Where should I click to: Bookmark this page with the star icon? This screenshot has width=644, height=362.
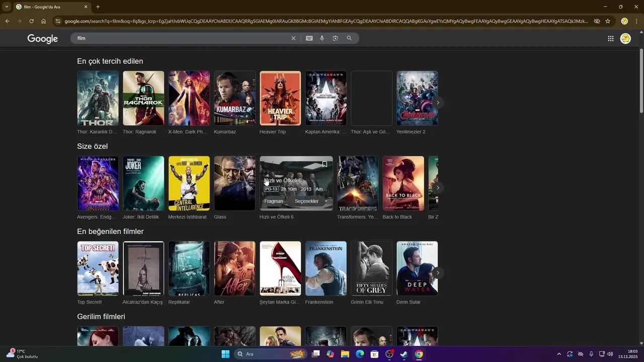click(608, 21)
